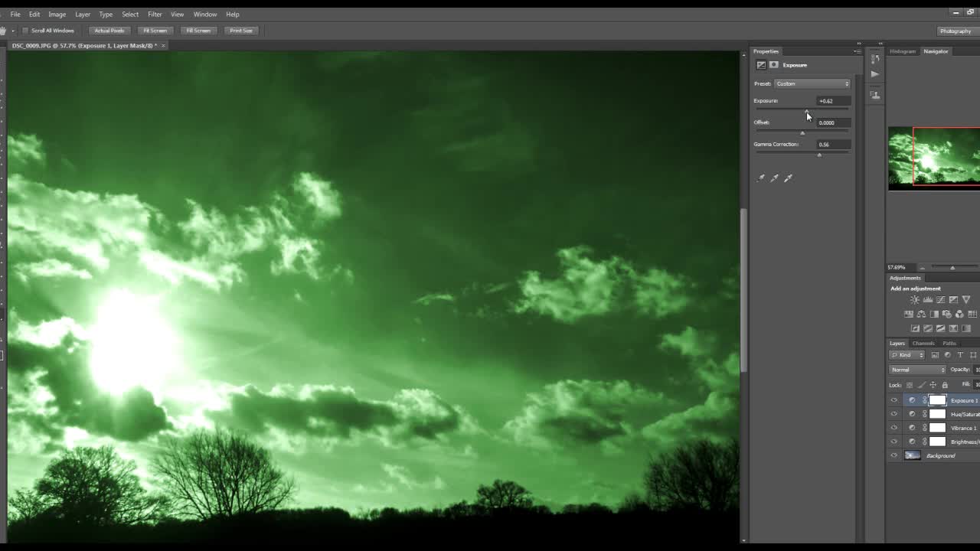
Task: Add an Exposure adjustment from Adjustments panel
Action: [x=953, y=299]
